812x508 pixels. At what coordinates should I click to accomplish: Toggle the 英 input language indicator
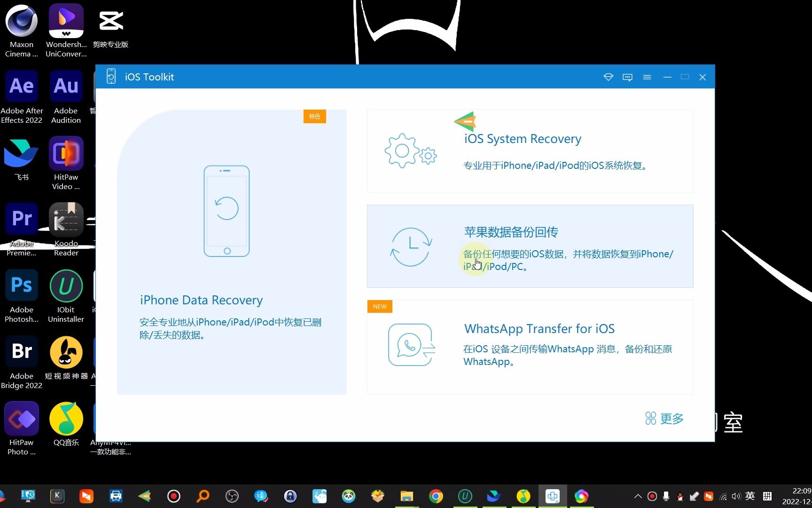click(750, 496)
